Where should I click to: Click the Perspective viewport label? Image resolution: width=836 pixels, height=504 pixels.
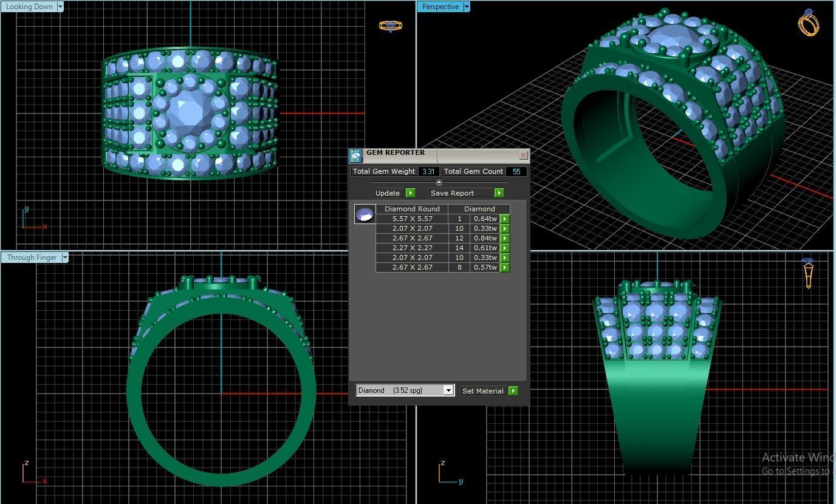point(440,7)
